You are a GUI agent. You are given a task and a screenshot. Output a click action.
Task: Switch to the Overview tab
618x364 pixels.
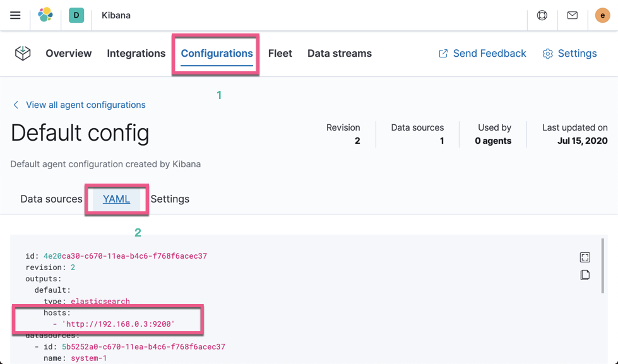coord(68,54)
